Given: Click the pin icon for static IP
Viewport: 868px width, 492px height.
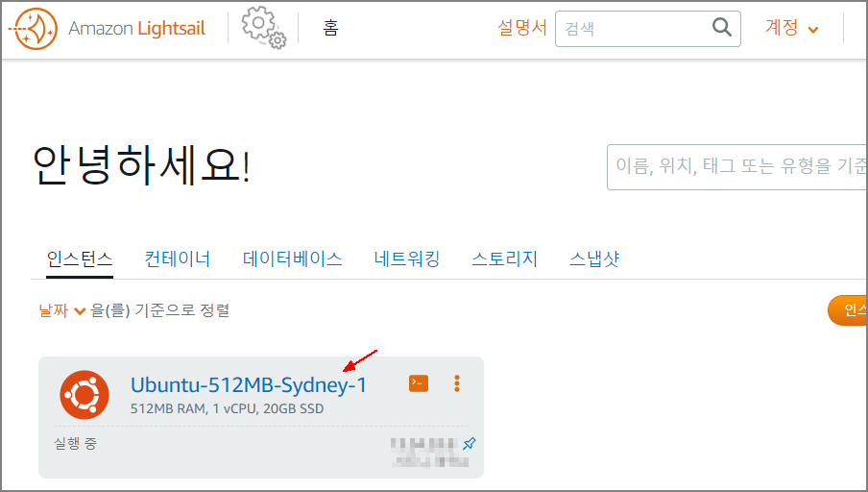Looking at the screenshot, I should click(469, 444).
